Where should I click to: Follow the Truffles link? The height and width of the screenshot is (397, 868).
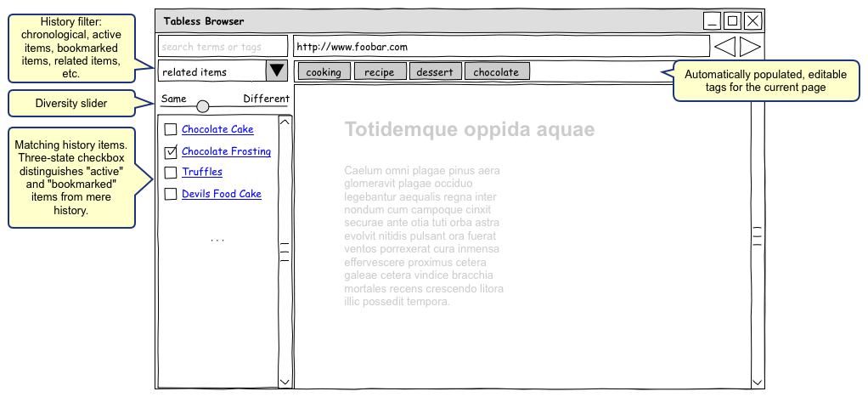[202, 172]
